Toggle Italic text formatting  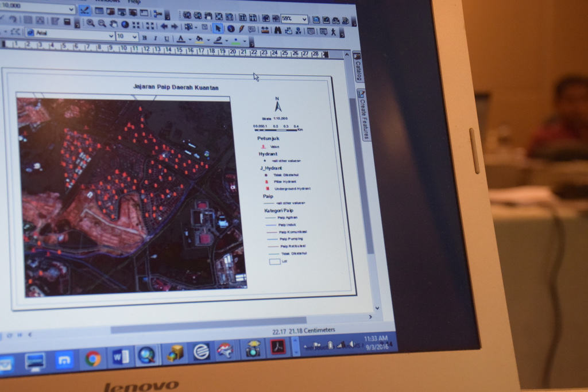155,38
